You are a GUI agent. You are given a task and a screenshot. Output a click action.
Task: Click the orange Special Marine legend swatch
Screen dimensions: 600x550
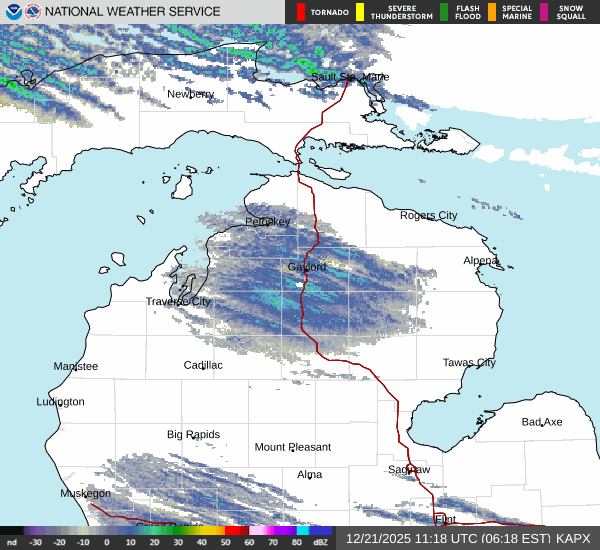(492, 12)
